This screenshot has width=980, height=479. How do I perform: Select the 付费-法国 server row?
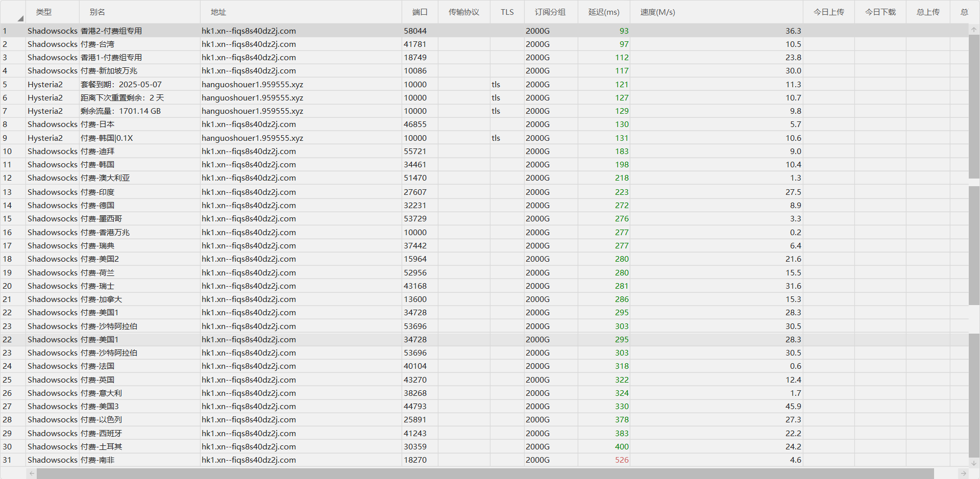(484, 366)
